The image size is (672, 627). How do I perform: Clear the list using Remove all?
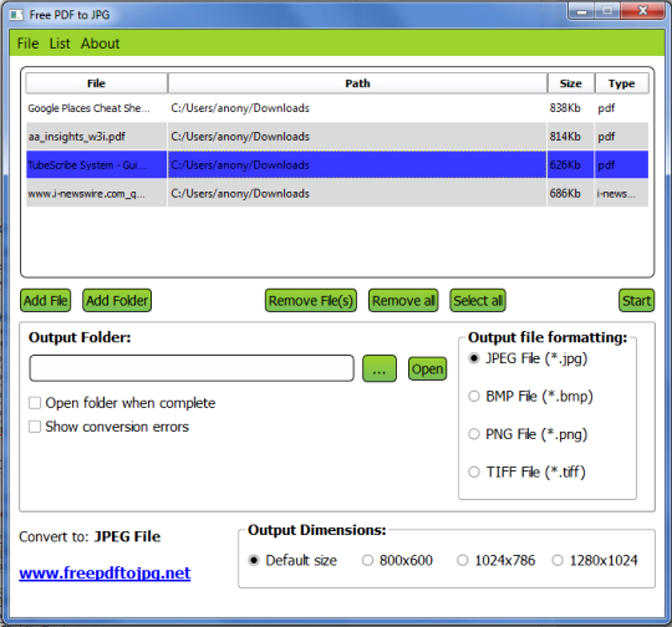(403, 300)
